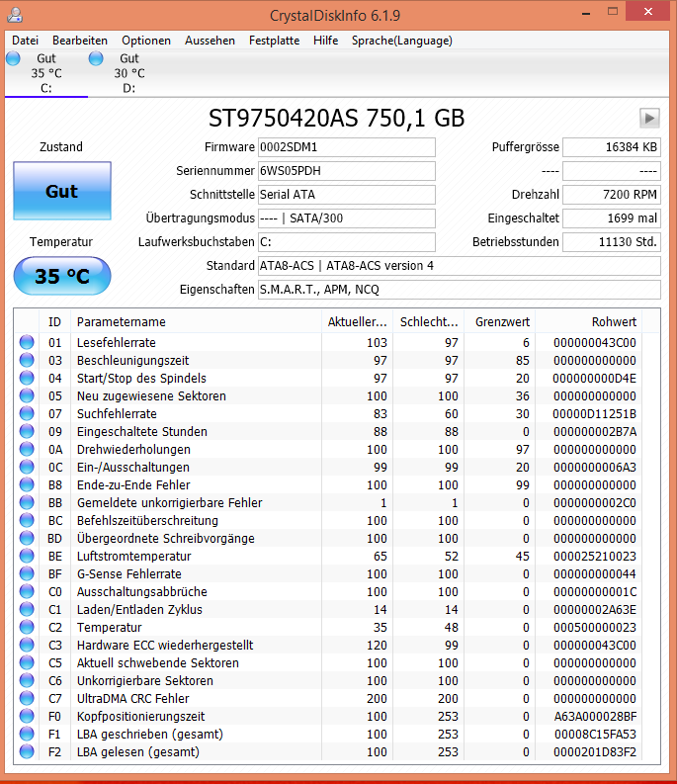This screenshot has height=784, width=677.
Task: Click status orb for G-Sense Fehlerrate
Action: [27, 574]
